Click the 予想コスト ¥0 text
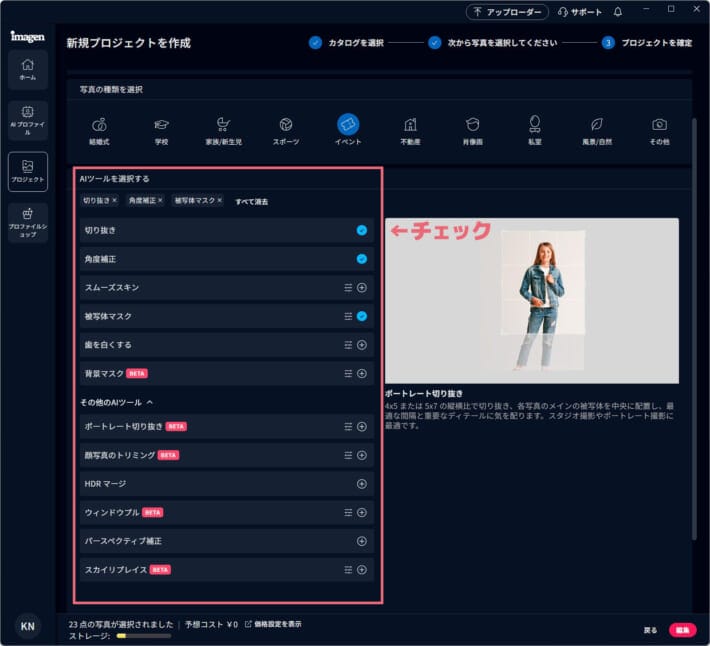The width and height of the screenshot is (710, 646). pyautogui.click(x=211, y=624)
